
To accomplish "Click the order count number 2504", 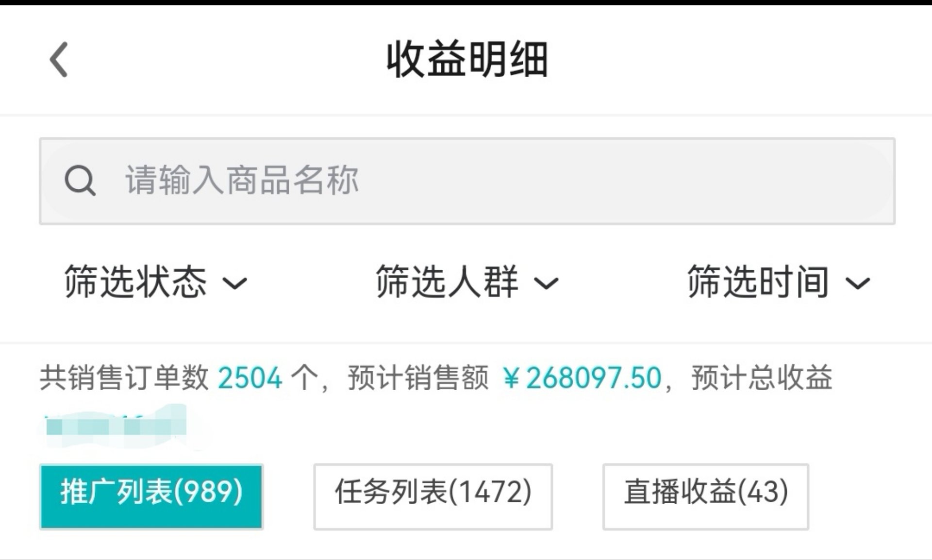I will [250, 378].
